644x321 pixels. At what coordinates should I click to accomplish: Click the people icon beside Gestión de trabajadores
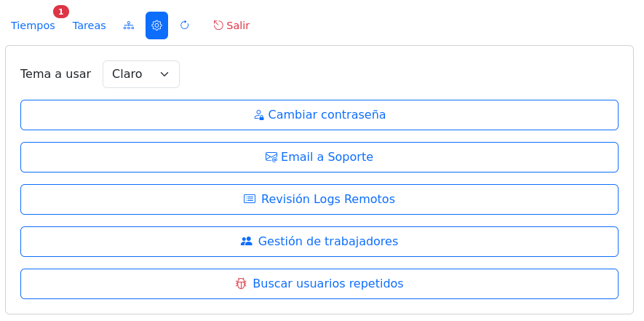(247, 241)
